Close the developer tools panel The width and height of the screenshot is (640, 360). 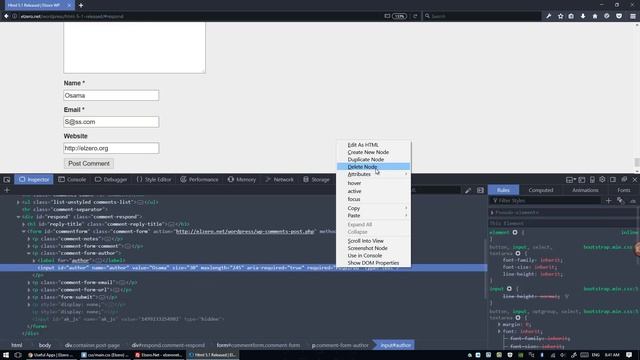pyautogui.click(x=635, y=180)
